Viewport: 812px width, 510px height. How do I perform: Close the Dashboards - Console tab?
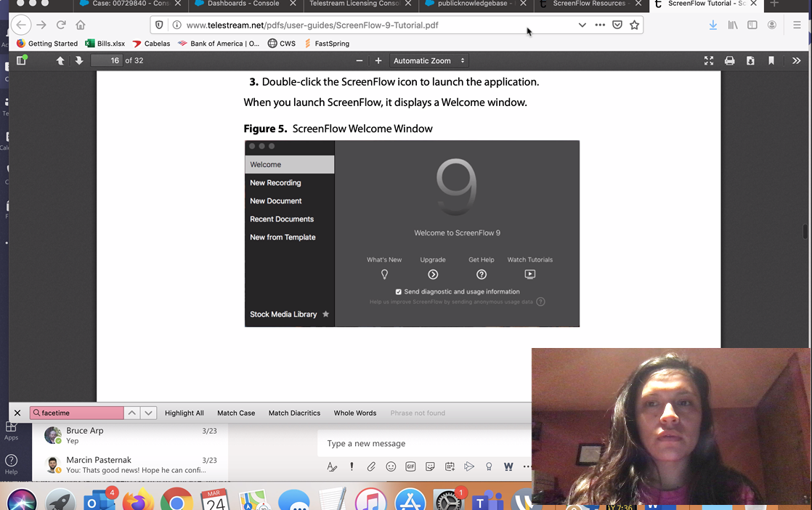tap(293, 4)
